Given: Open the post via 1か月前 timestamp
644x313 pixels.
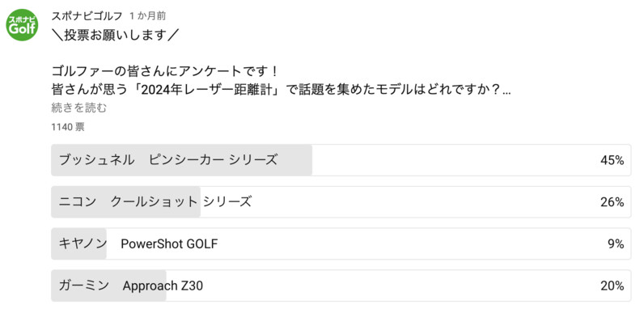Looking at the screenshot, I should (147, 16).
